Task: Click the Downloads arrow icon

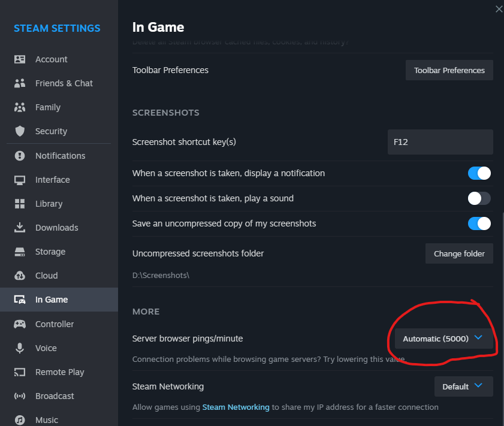Action: point(20,228)
